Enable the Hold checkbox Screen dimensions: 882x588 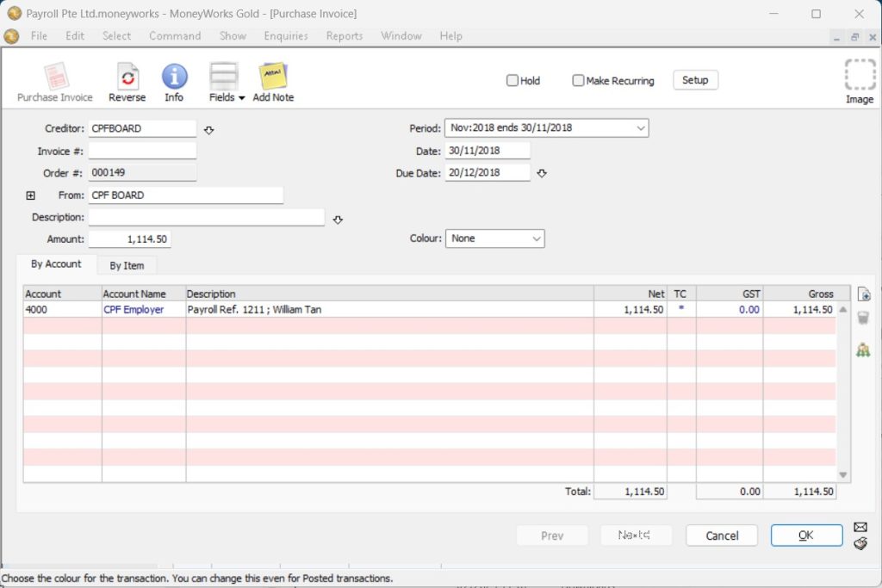click(x=512, y=81)
